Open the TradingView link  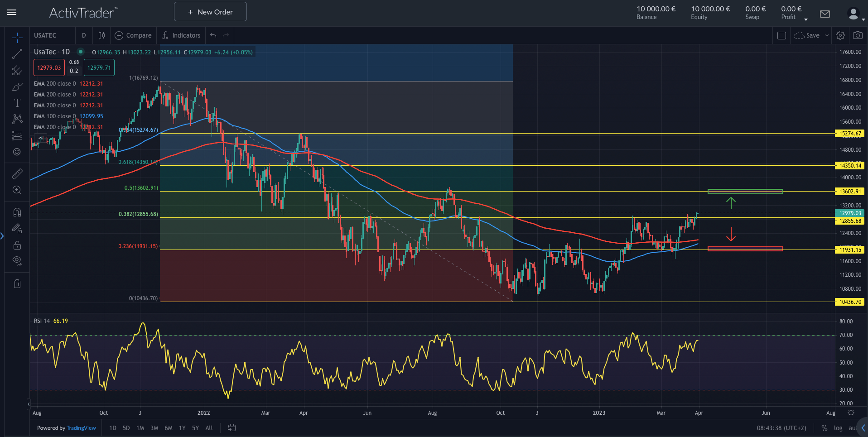[81, 427]
